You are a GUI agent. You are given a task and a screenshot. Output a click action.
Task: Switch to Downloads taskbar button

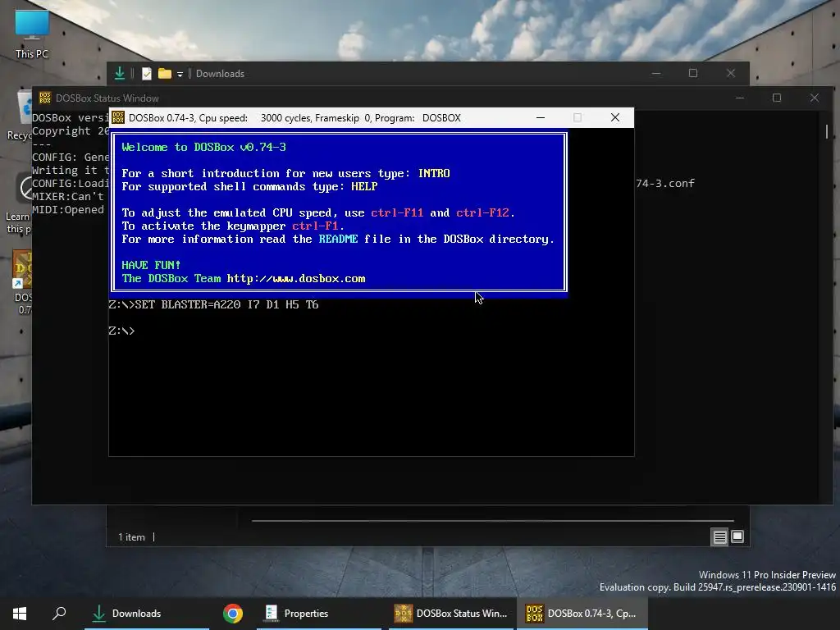click(147, 614)
